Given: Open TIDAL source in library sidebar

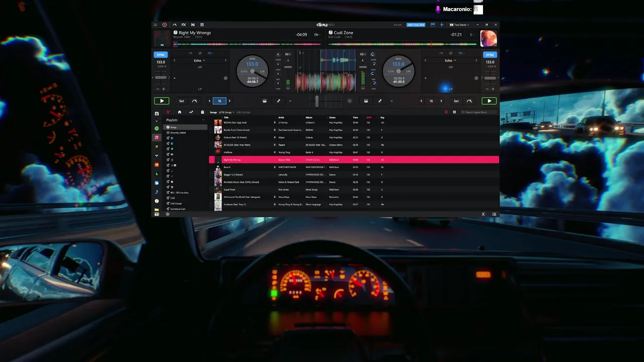Looking at the screenshot, I should [156, 156].
